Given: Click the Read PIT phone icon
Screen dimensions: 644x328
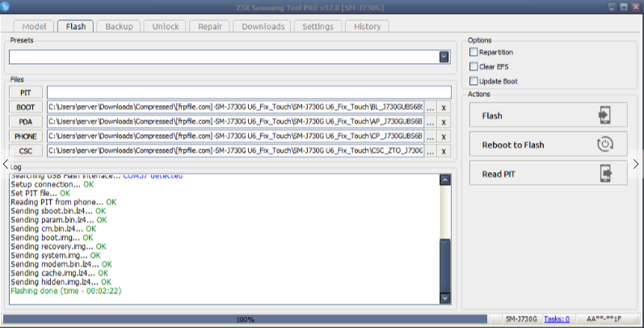Looking at the screenshot, I should [606, 173].
